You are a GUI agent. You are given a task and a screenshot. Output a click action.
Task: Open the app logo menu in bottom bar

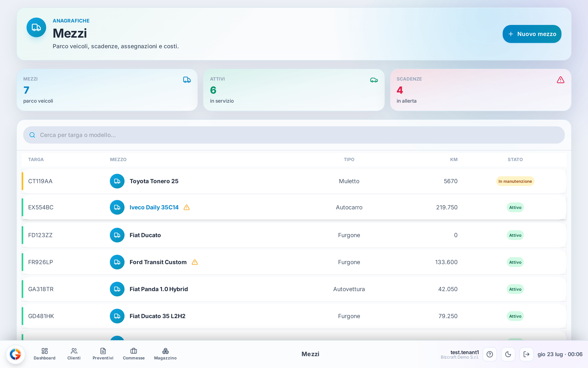pos(15,354)
